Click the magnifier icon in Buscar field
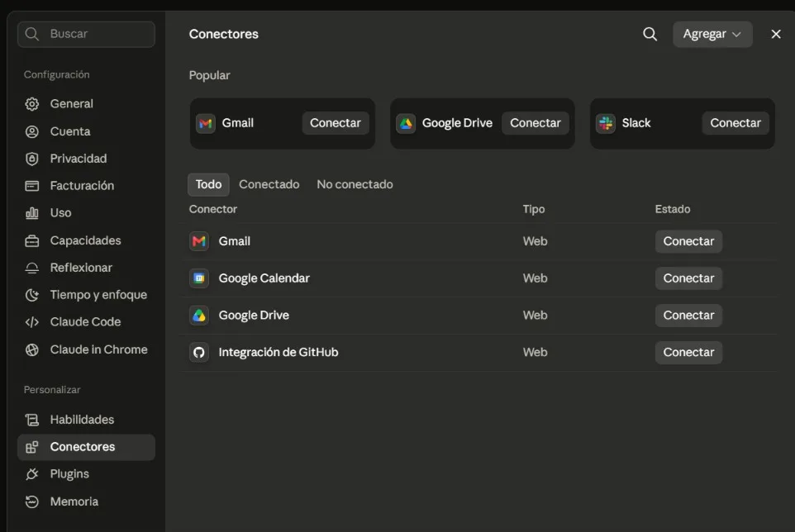Screen dimensions: 795x532 click(32, 34)
